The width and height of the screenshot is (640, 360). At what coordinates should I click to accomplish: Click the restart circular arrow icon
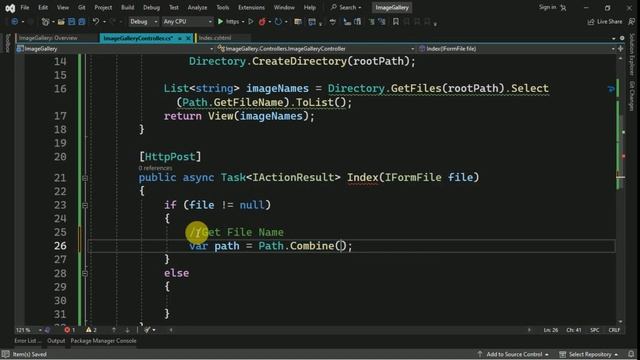[278, 22]
